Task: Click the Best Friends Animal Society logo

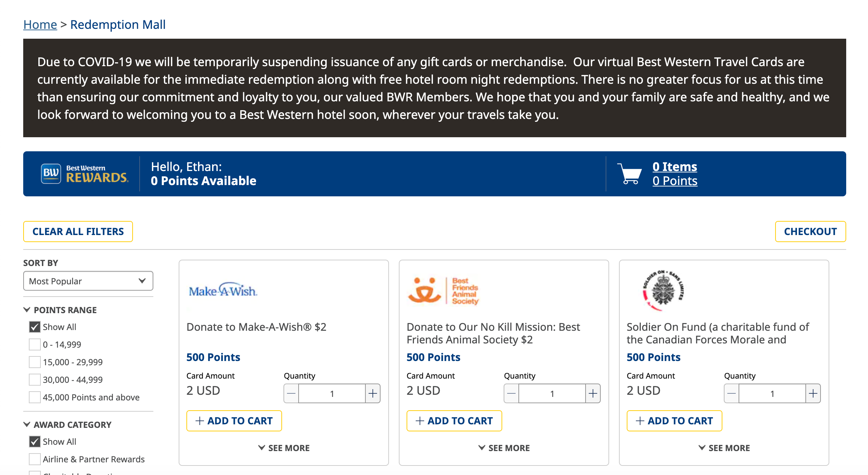Action: (443, 291)
